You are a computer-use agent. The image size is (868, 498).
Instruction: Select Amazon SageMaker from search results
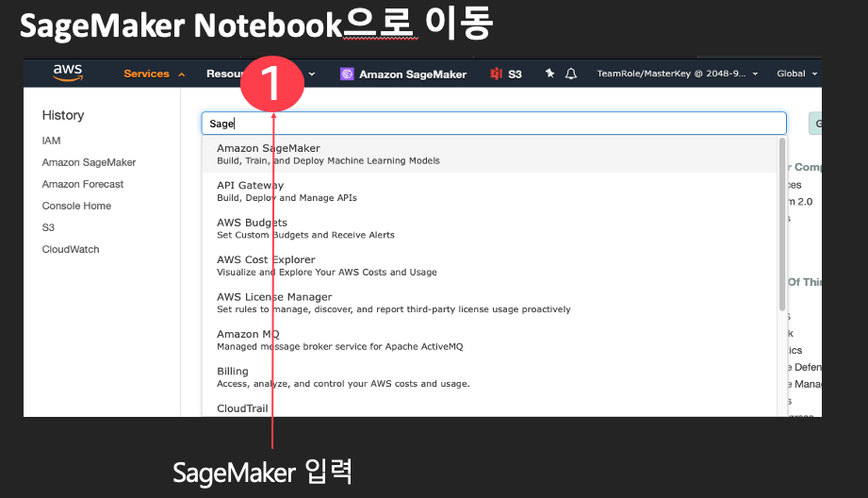tap(489, 154)
